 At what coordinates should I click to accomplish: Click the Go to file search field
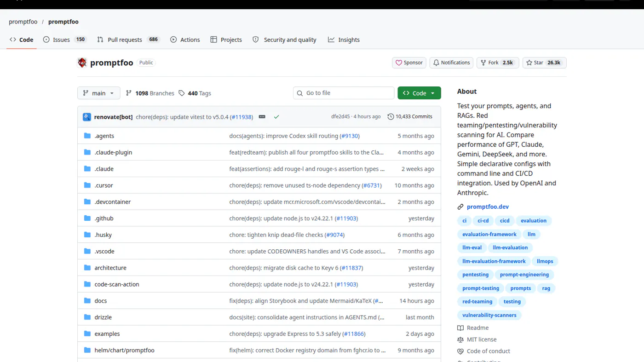(x=344, y=93)
